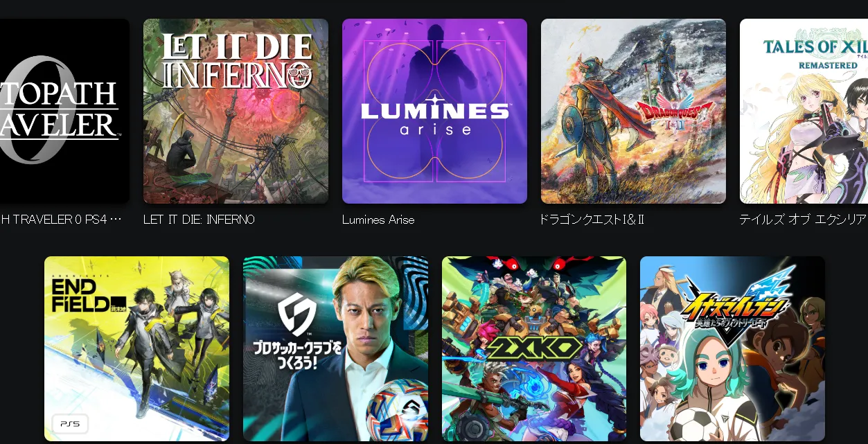Click the LUMINES arise logo text
Image resolution: width=868 pixels, height=444 pixels.
(x=435, y=117)
